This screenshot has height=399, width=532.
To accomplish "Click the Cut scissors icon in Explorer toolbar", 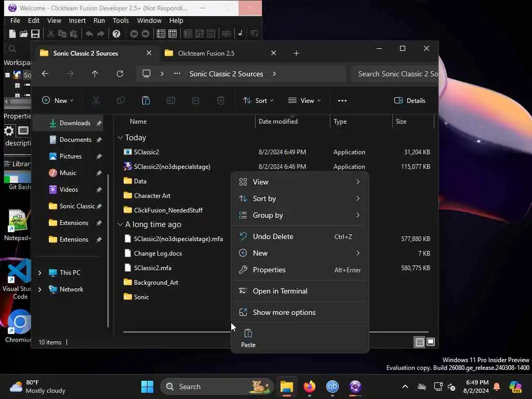I will tap(96, 100).
